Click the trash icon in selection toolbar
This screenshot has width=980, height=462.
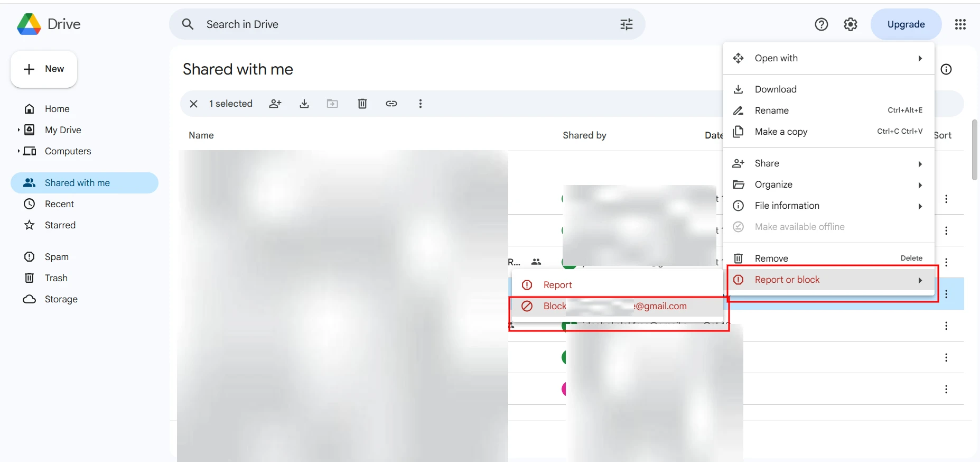(362, 104)
